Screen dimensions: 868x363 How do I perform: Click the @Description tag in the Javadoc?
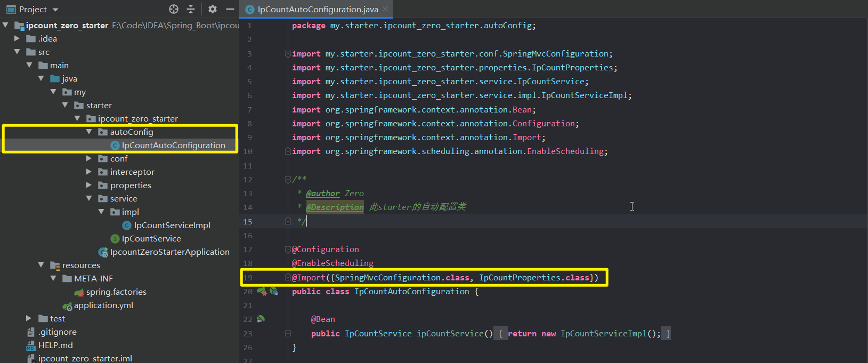tap(335, 207)
